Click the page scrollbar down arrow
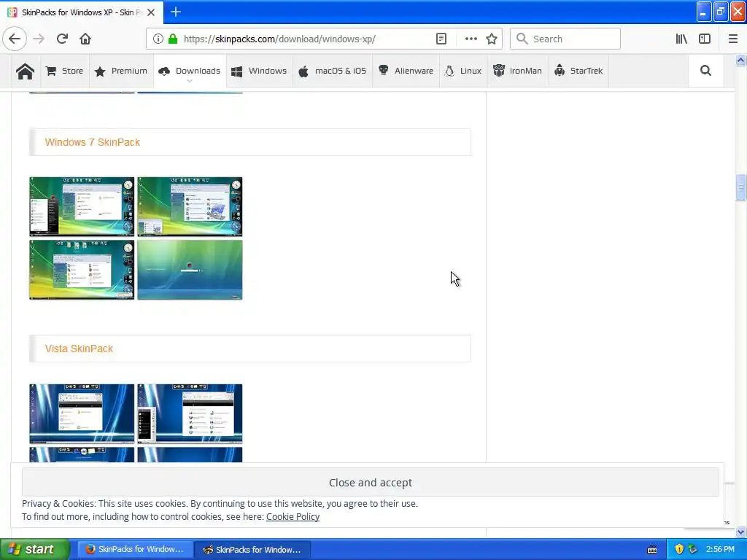The image size is (747, 560). click(741, 532)
